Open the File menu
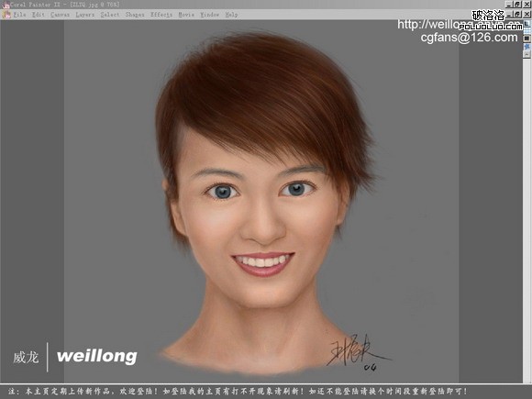The width and height of the screenshot is (532, 399). click(19, 15)
